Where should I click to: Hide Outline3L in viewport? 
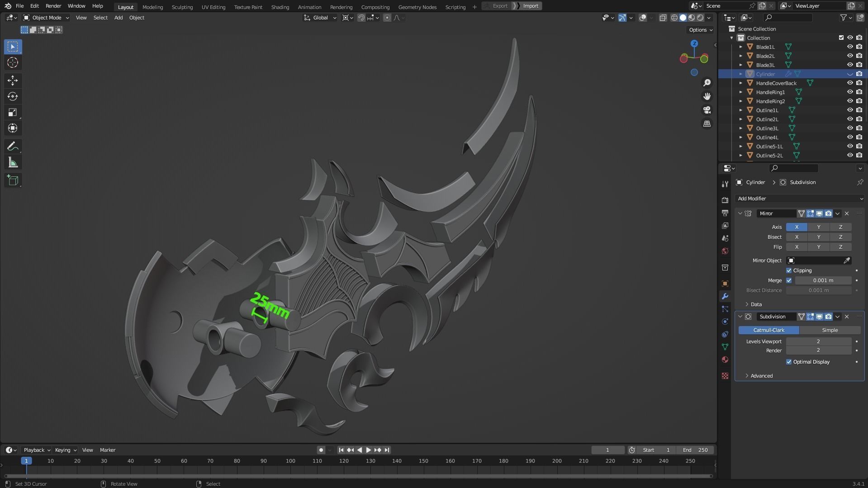[x=849, y=128]
